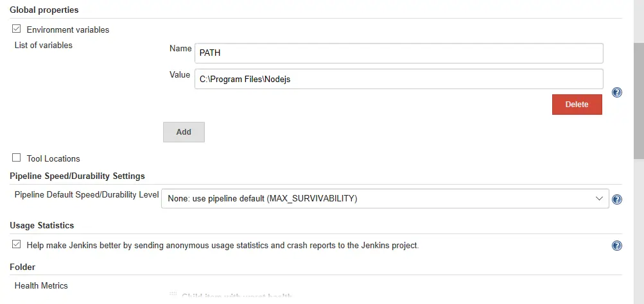The image size is (644, 304).
Task: Click the Folder section heading
Action: (22, 267)
